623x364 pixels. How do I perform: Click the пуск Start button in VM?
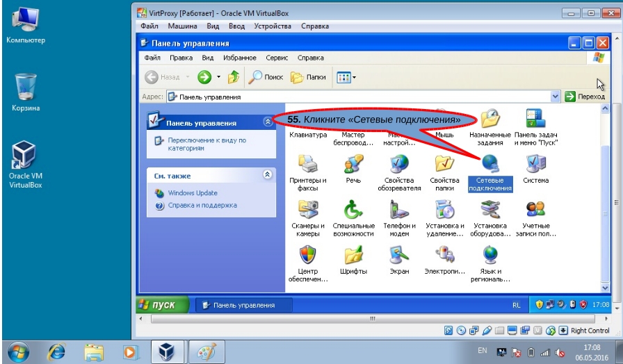(163, 305)
